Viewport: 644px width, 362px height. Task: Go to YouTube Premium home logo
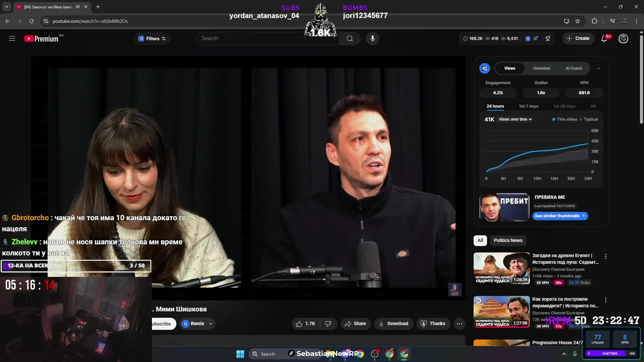pyautogui.click(x=42, y=38)
